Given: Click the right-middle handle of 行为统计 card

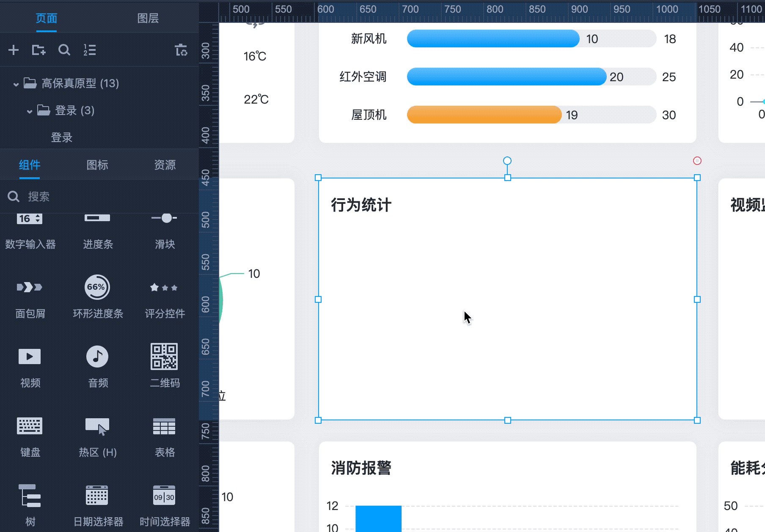Looking at the screenshot, I should click(697, 299).
